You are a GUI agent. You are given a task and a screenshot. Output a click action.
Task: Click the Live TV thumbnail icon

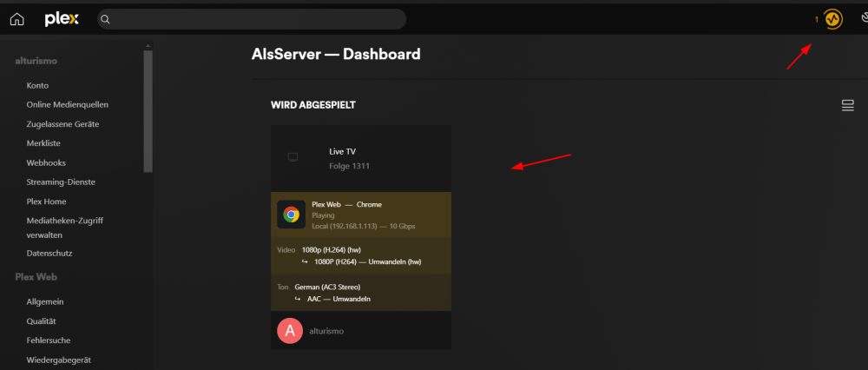(x=293, y=157)
